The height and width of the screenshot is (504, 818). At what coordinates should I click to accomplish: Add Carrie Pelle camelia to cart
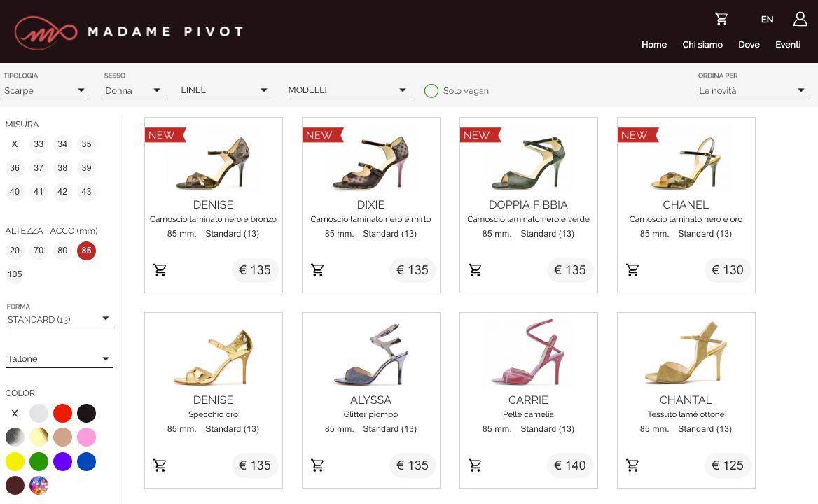(x=475, y=465)
